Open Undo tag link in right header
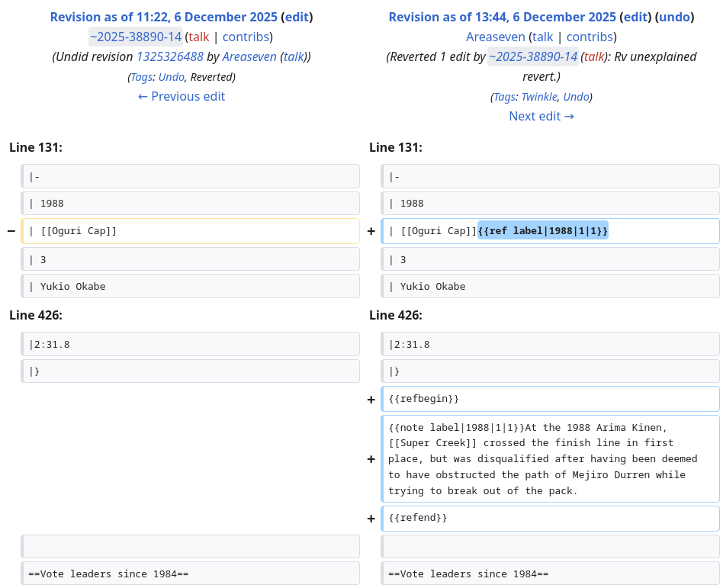Viewport: 723px width, 588px height. pyautogui.click(x=577, y=97)
